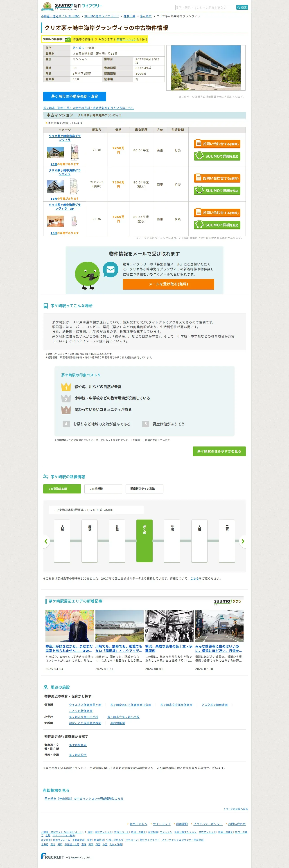Viewport: 289px width, 868px height.
Task: Open the こちら link about congestion data
Action: click(x=194, y=579)
